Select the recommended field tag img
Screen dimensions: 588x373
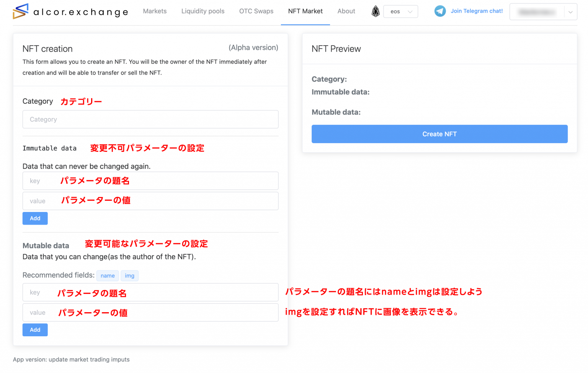click(129, 275)
